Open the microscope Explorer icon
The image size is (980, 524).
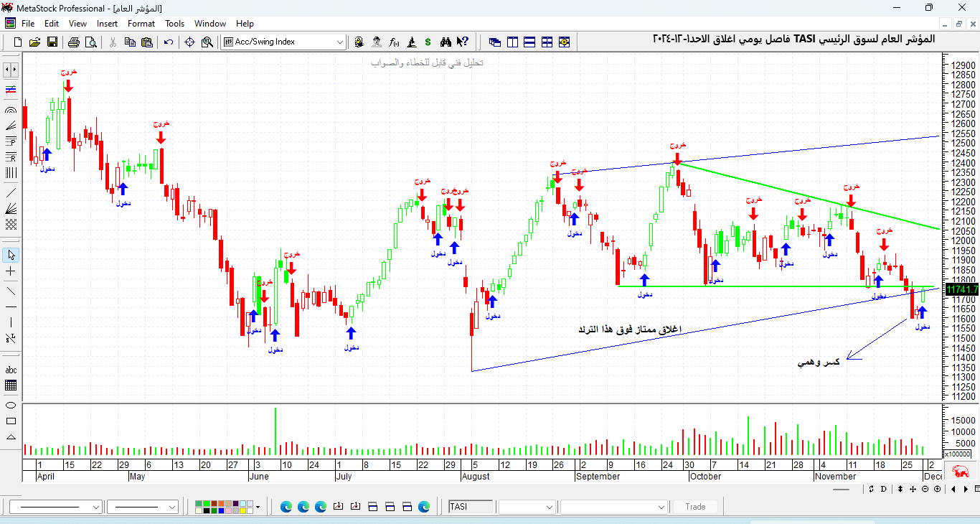pos(411,42)
